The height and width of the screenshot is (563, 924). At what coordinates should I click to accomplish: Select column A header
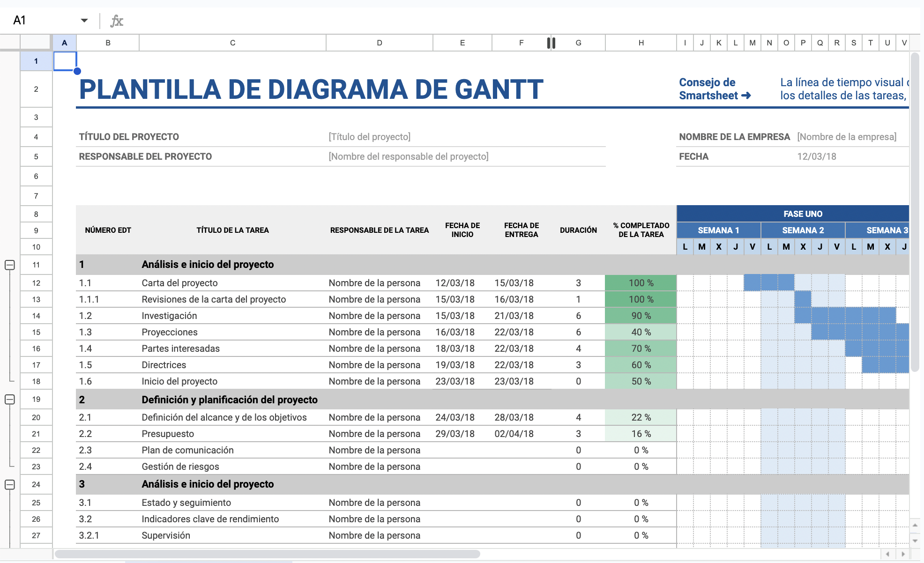coord(65,43)
